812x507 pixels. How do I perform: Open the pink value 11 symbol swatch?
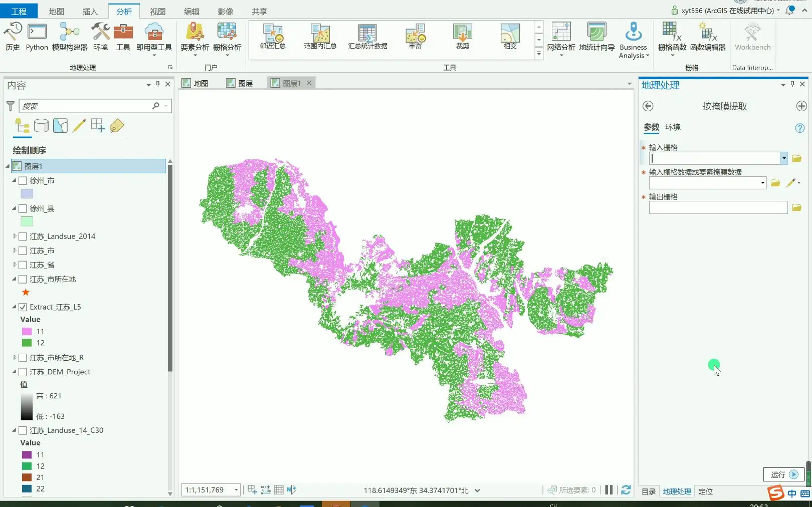point(27,332)
